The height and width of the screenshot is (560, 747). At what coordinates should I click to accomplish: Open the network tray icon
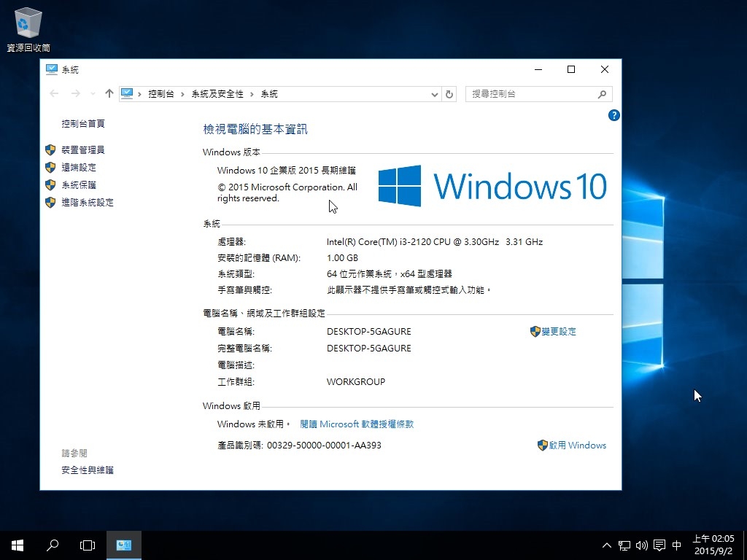(x=624, y=545)
